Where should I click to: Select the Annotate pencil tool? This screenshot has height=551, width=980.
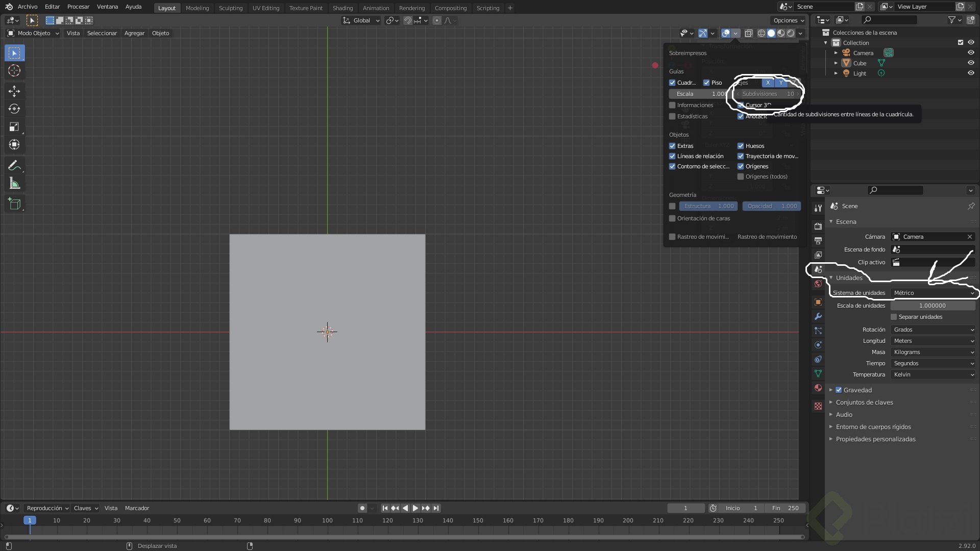(x=14, y=165)
